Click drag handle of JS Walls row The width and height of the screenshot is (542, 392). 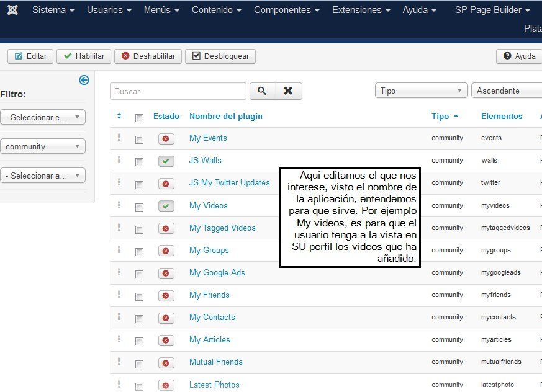click(119, 159)
